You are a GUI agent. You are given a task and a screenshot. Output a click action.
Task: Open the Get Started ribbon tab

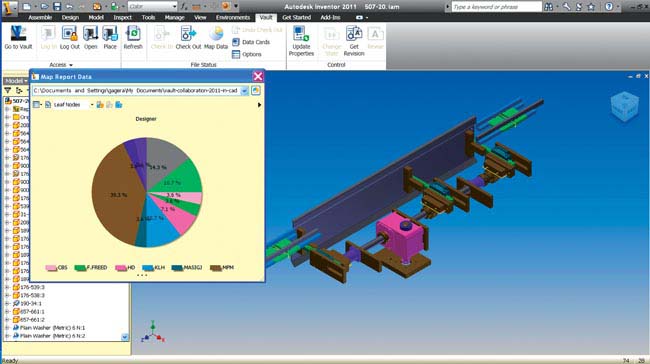click(x=296, y=17)
